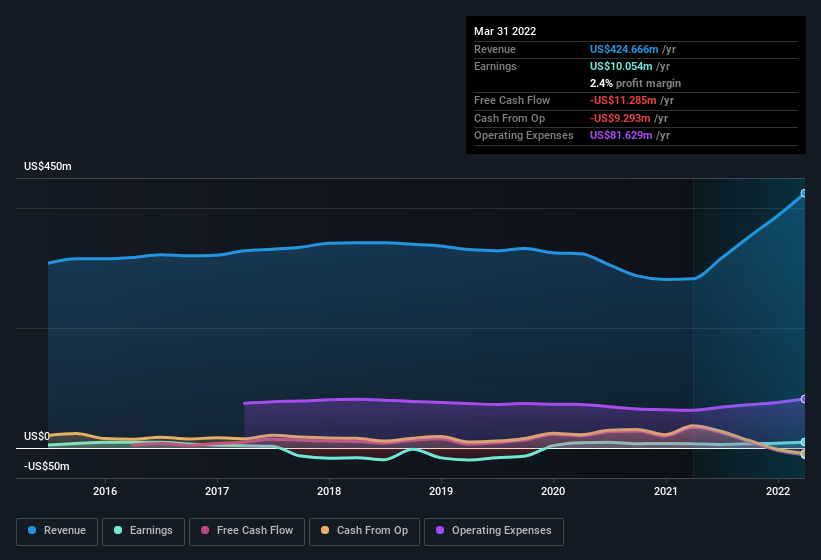
Task: Select the 2018 x-axis label
Action: click(x=329, y=491)
